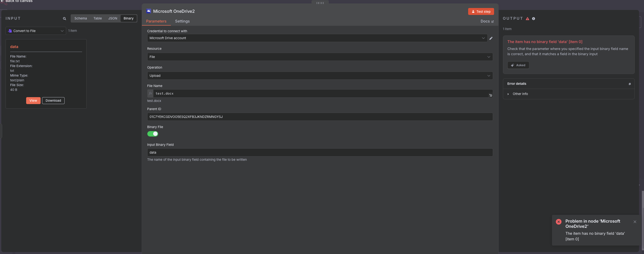Open the Convert to File node dropdown
644x254 pixels.
tap(36, 31)
